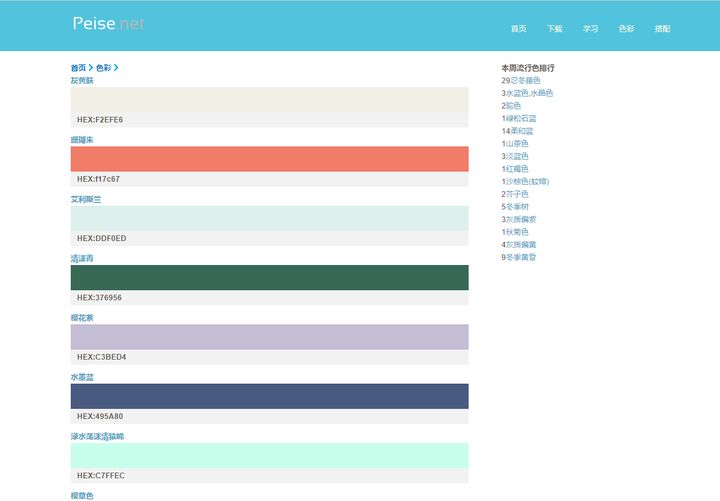This screenshot has width=720, height=501.
Task: Open the 山茶色 ranking link
Action: click(517, 144)
